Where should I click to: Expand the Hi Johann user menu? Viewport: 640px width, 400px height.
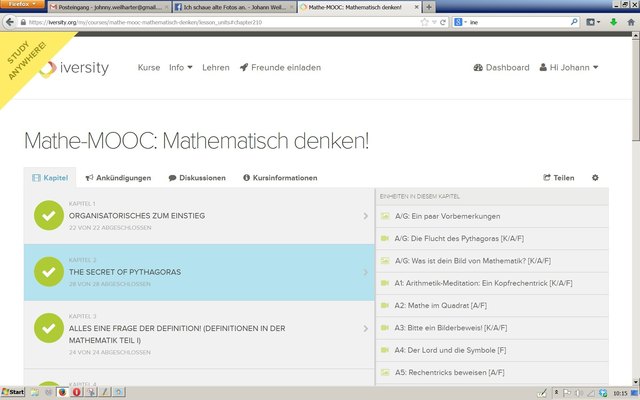[x=569, y=67]
